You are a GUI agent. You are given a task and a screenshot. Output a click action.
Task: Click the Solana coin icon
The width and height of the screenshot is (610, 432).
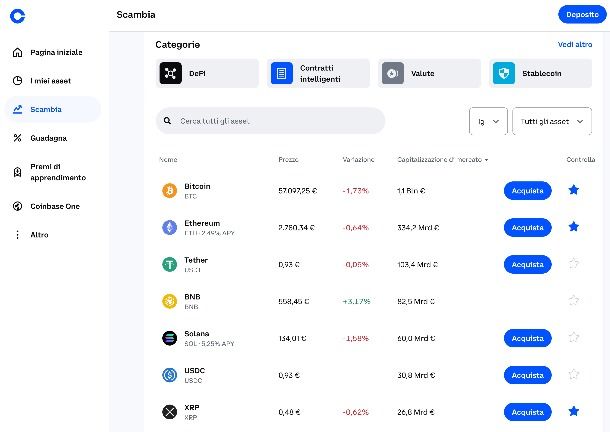point(170,338)
